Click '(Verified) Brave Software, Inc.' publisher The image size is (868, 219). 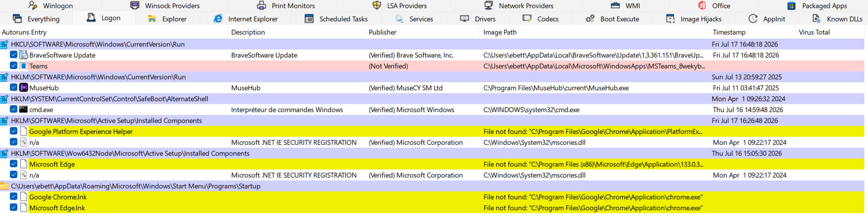411,55
